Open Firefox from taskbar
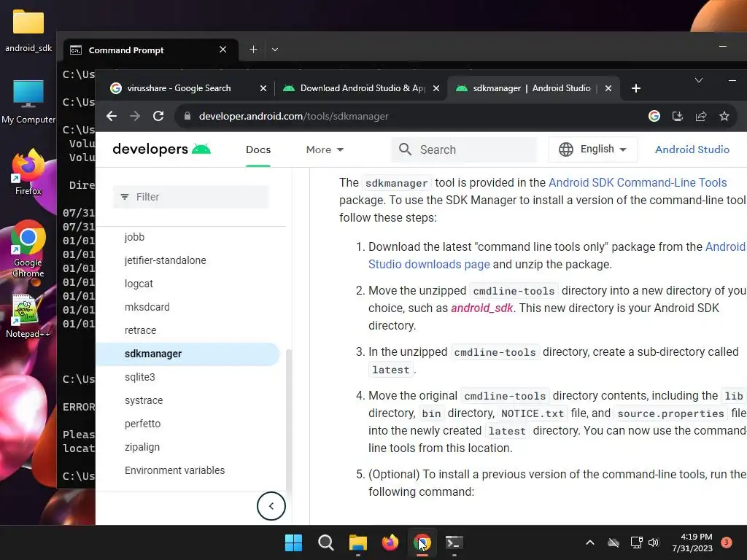Image resolution: width=747 pixels, height=560 pixels. 390,542
